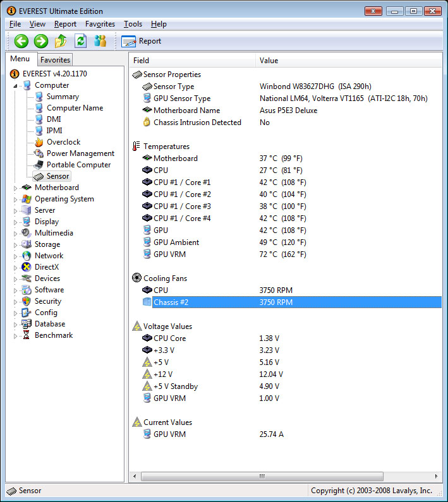Click the Benchmark hourglass icon
Screen dimensions: 448x502
pyautogui.click(x=27, y=335)
